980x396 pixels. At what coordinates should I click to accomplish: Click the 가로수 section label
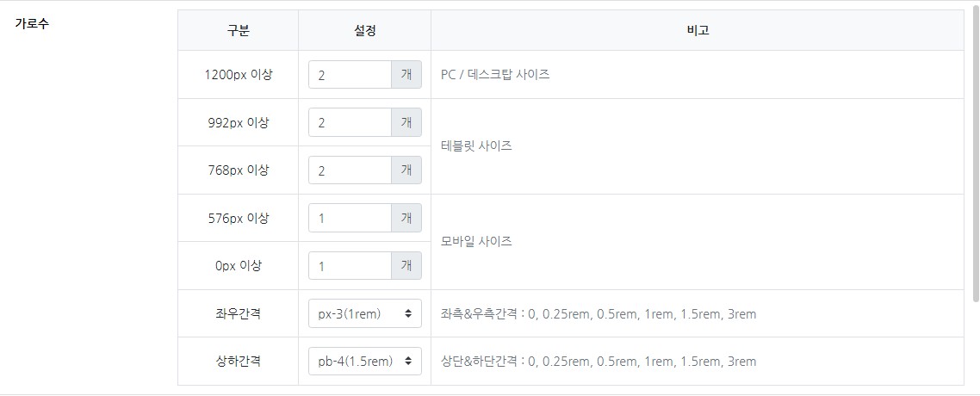tap(32, 23)
